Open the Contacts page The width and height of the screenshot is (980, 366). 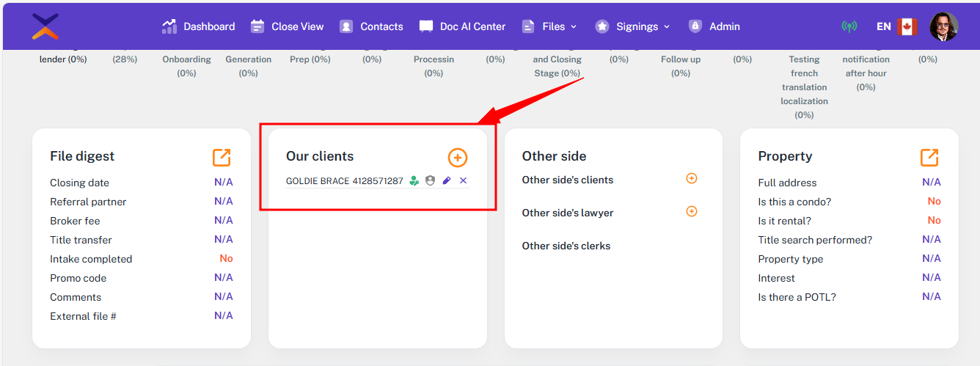371,26
